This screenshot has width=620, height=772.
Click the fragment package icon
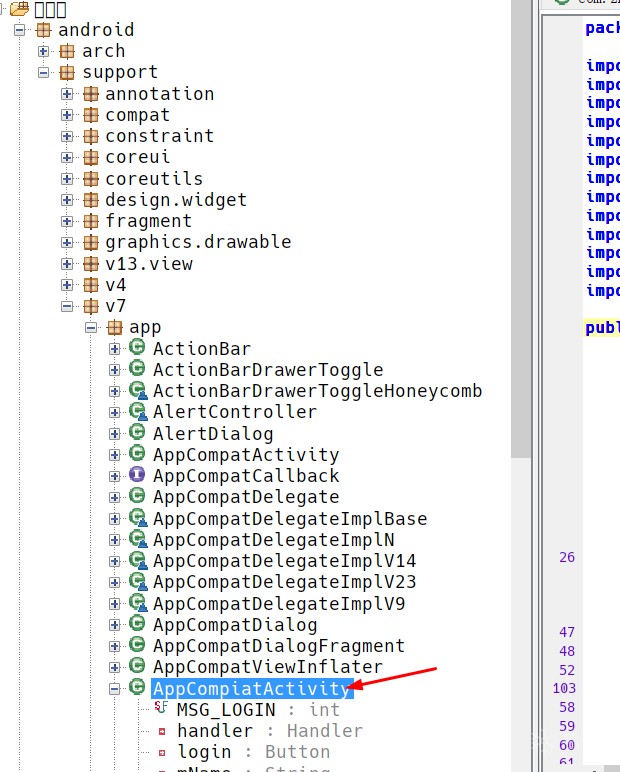91,221
